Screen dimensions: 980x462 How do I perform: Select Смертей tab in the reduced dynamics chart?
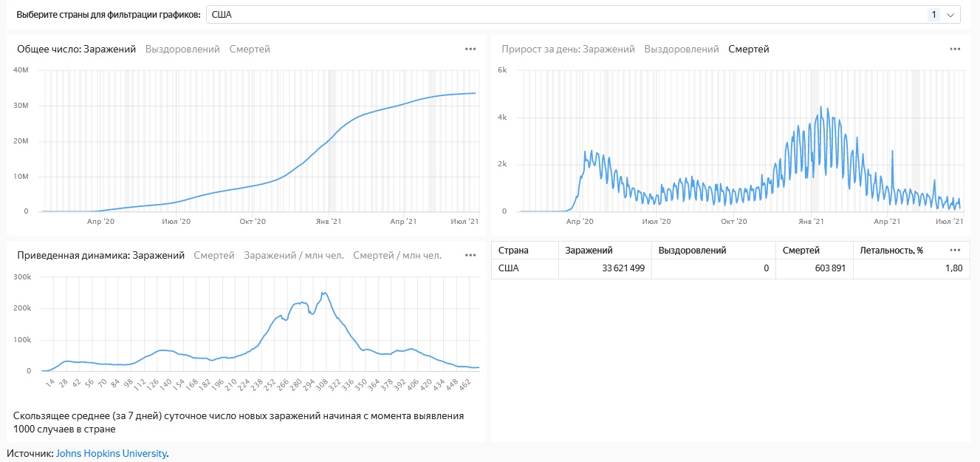[x=214, y=256]
